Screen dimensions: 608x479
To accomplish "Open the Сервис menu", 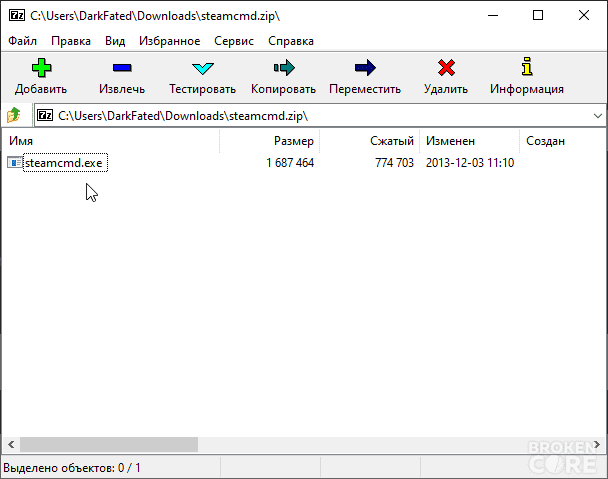I will pyautogui.click(x=234, y=41).
